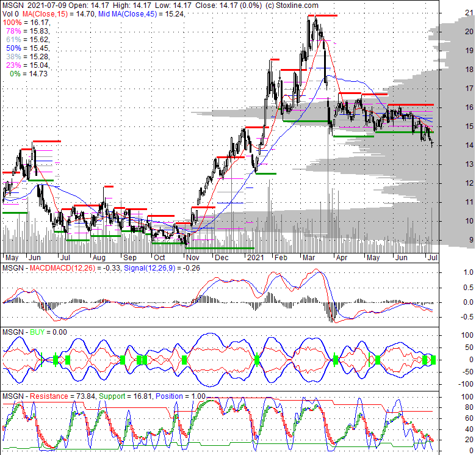Click the Sep time axis label
476x455 pixels.
[x=130, y=258]
